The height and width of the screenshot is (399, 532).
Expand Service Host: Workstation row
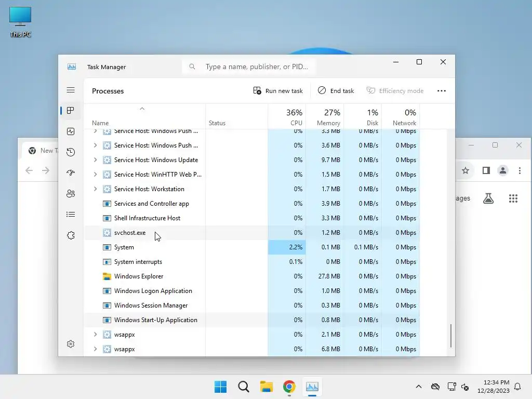96,189
